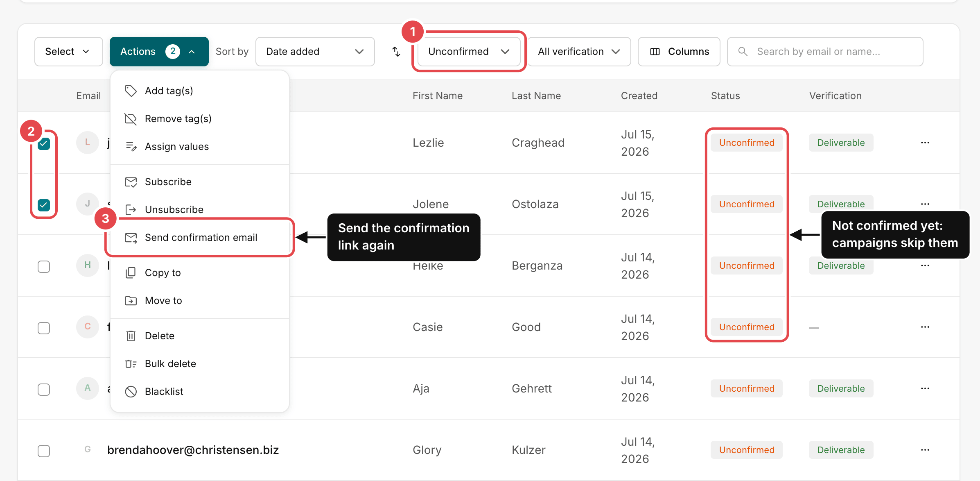This screenshot has height=481, width=980.
Task: Choose Delete from Actions menu
Action: (200, 336)
